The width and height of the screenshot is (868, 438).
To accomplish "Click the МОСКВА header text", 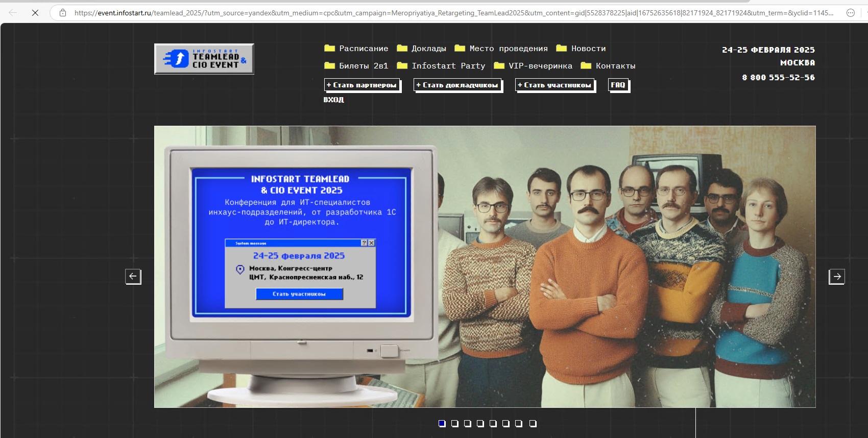I will (797, 63).
